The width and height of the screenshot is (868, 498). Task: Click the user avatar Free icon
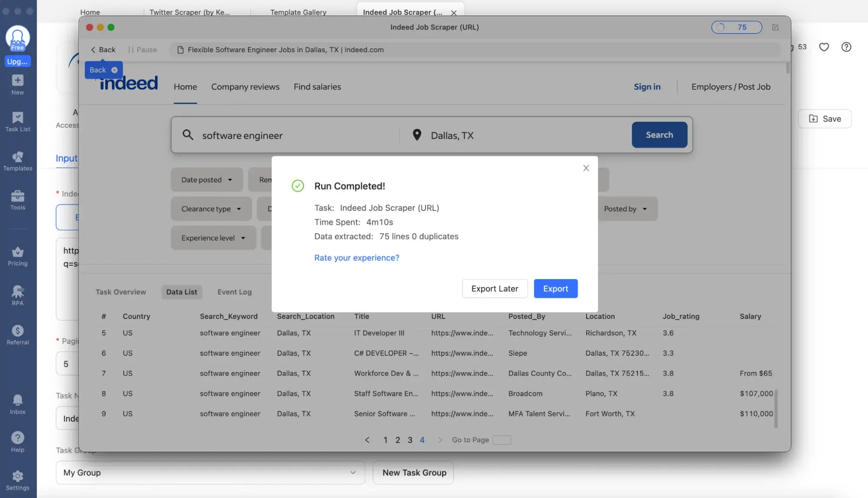[17, 38]
